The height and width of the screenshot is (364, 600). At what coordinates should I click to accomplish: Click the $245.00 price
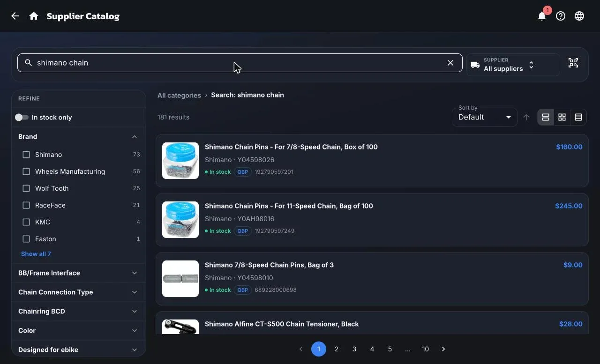coord(569,206)
